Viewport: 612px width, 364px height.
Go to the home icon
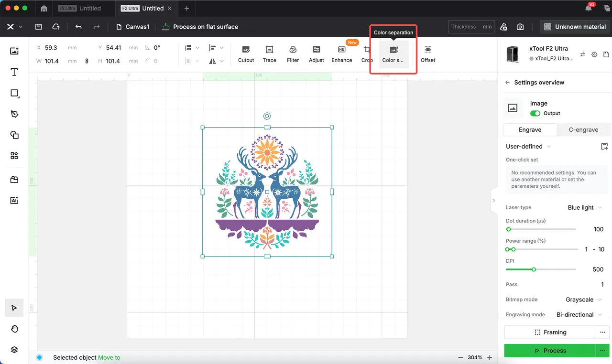(44, 9)
